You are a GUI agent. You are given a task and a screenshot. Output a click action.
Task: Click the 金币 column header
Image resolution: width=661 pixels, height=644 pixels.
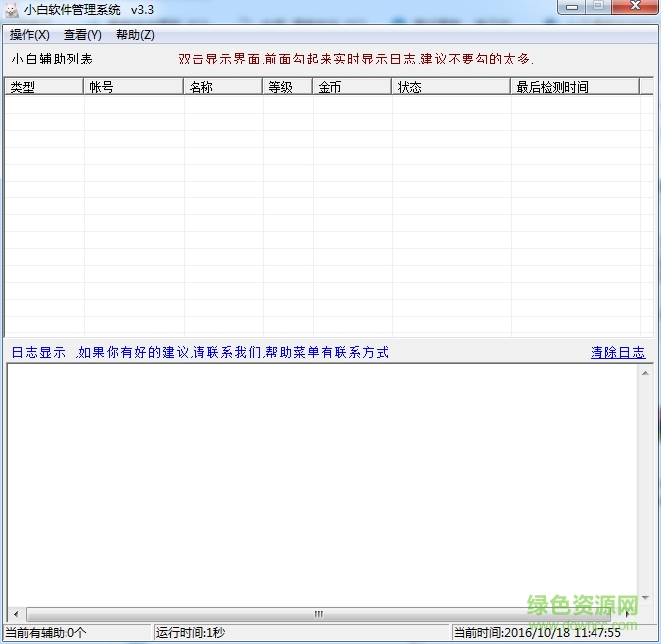[351, 87]
